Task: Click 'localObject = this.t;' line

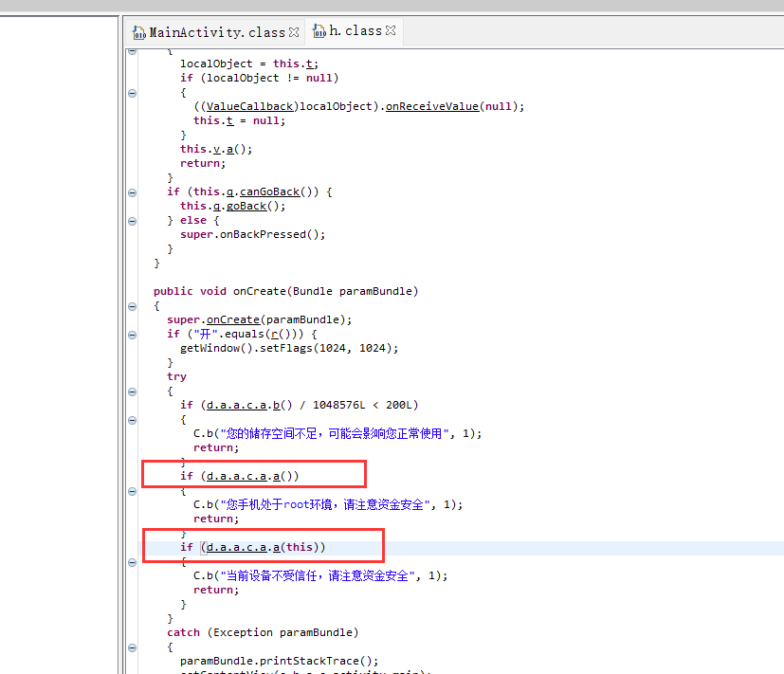Action: coord(249,64)
